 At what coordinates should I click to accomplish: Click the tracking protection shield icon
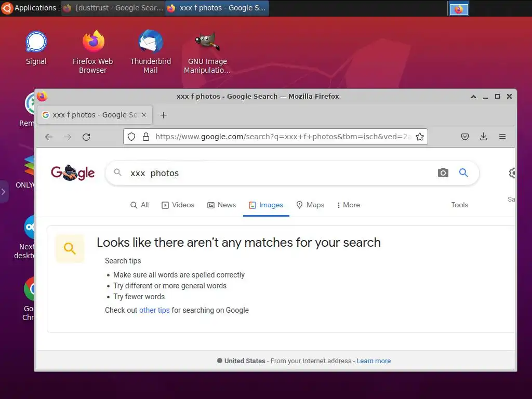click(x=131, y=137)
